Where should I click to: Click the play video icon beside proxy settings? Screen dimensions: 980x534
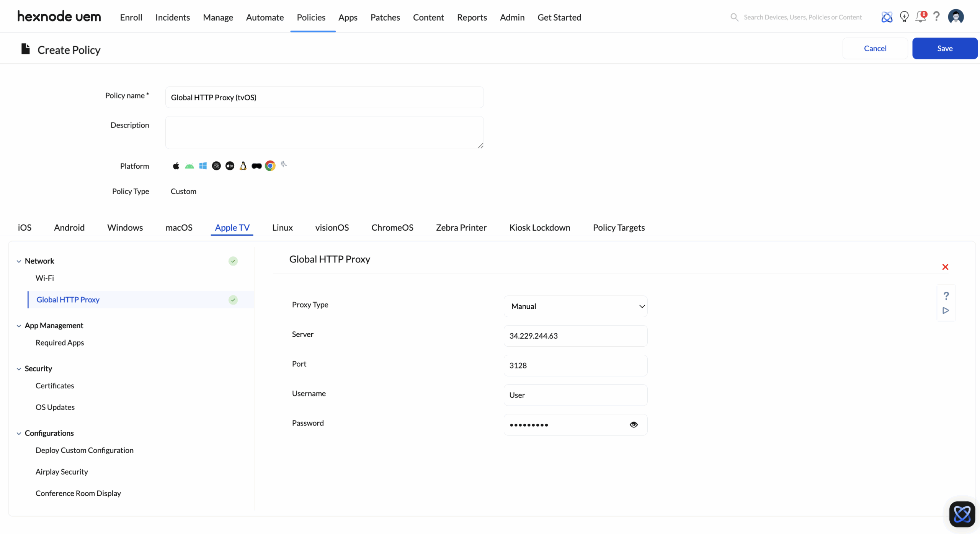click(946, 310)
